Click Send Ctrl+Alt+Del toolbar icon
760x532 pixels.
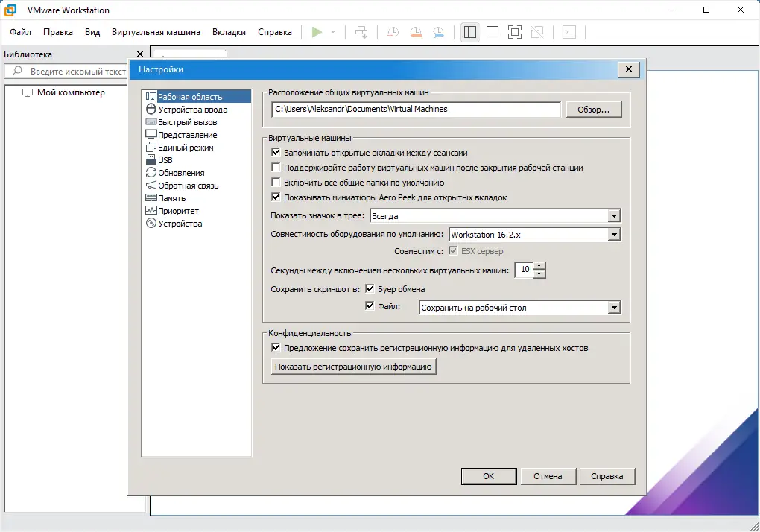pyautogui.click(x=361, y=32)
